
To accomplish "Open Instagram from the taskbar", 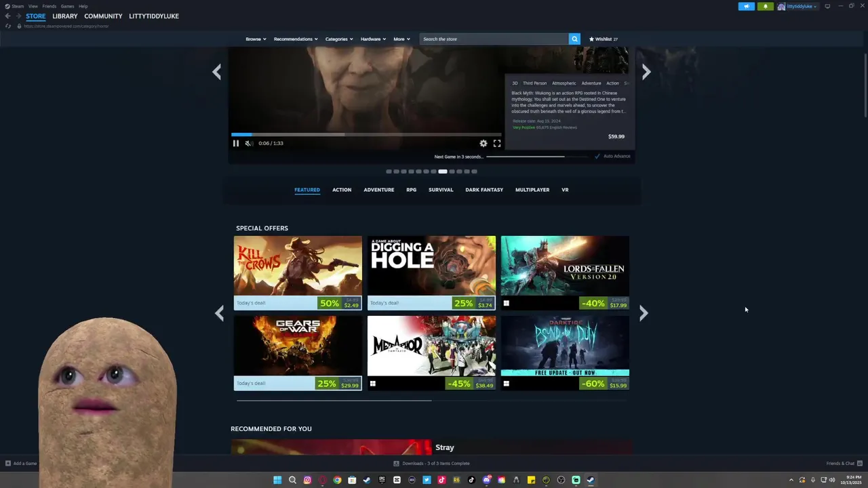I will pos(307,480).
